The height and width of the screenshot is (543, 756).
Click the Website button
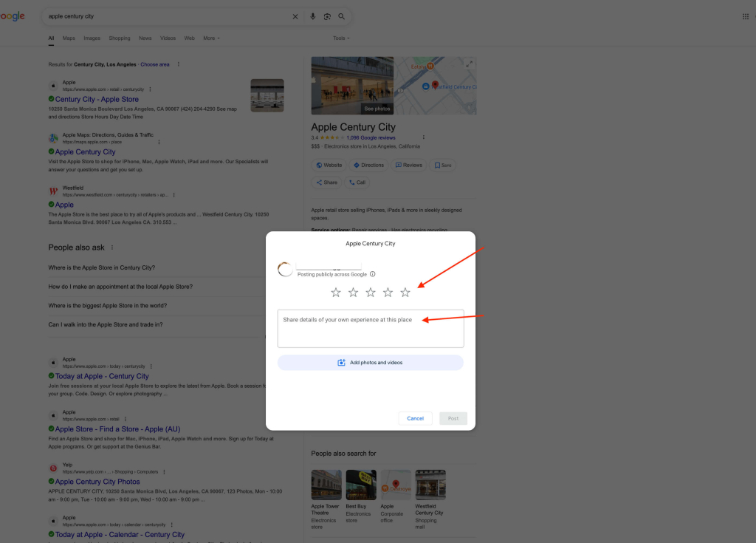pos(329,165)
